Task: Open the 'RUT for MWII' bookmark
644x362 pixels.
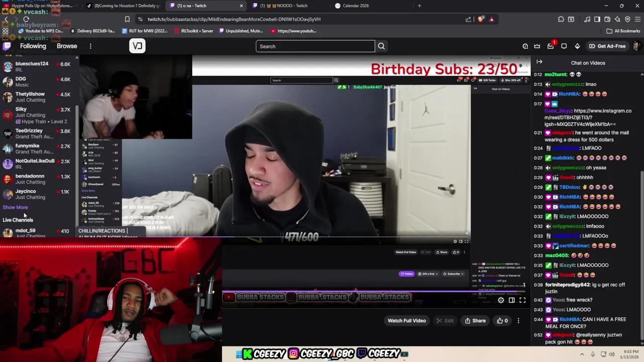Action: click(x=145, y=31)
